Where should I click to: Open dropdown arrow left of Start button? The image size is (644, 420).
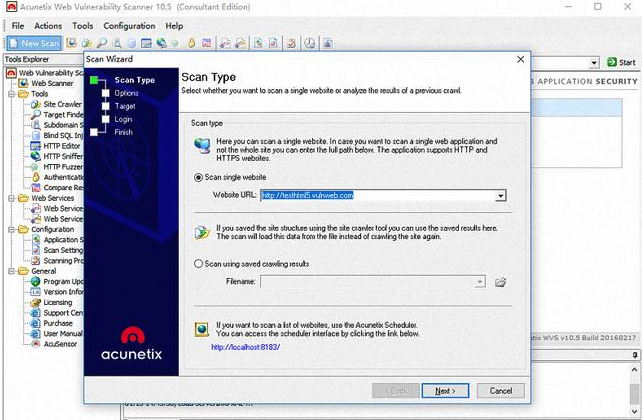(594, 63)
